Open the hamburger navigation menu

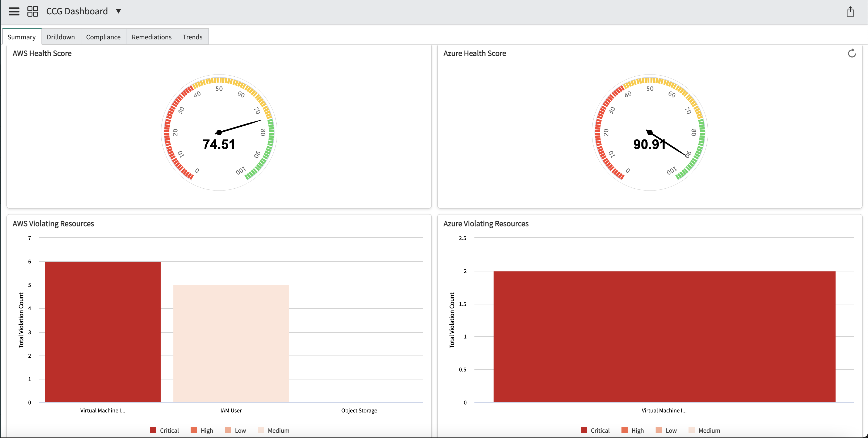click(x=14, y=11)
